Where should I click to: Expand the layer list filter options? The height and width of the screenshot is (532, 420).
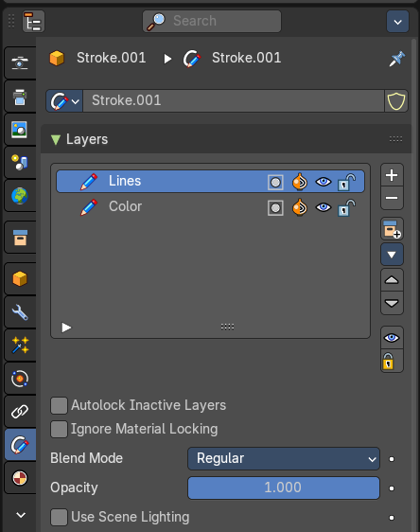tap(66, 328)
